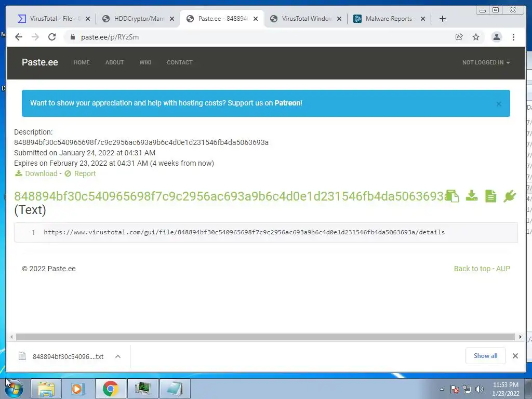The image size is (532, 399).
Task: Open the network tray icon
Action: click(x=467, y=389)
